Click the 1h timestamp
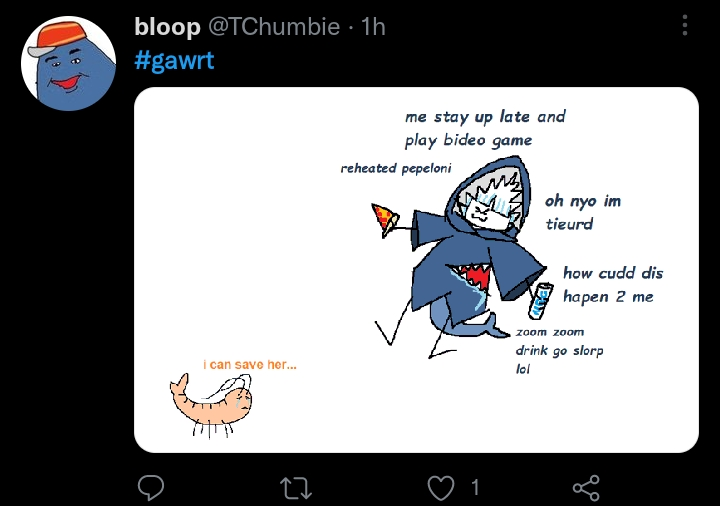This screenshot has width=720, height=506. pos(373,27)
